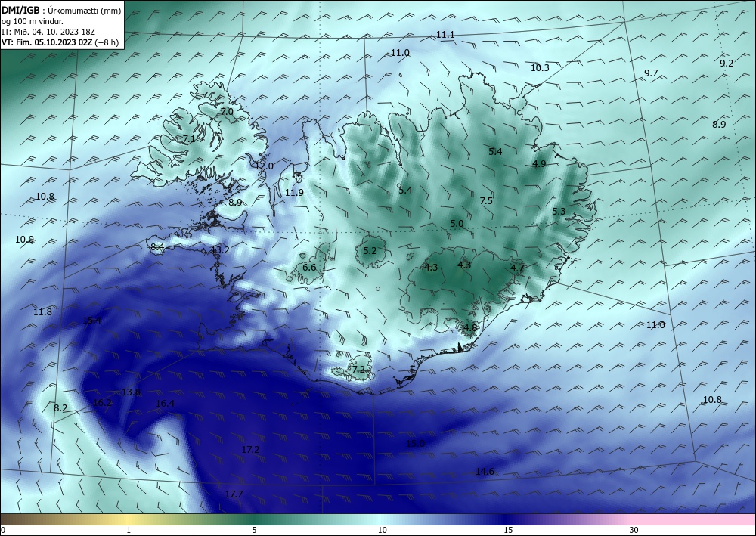This screenshot has height=536, width=756.
Task: Click the 16.4 value on the map
Action: [x=165, y=404]
